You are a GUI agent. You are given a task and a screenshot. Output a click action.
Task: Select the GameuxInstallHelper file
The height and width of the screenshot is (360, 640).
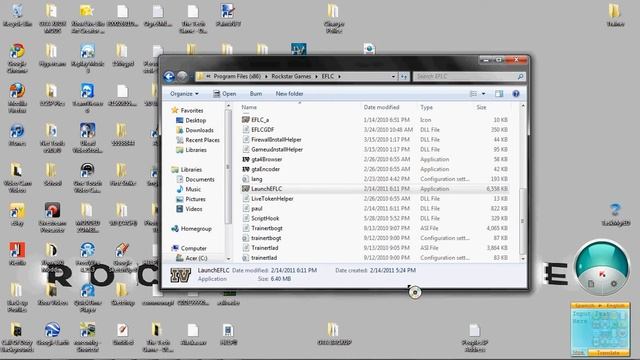tap(273, 149)
